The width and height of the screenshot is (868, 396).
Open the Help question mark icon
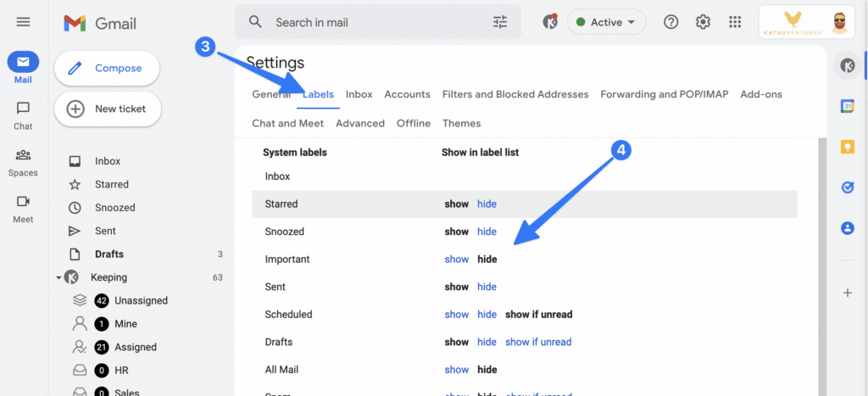pyautogui.click(x=670, y=22)
